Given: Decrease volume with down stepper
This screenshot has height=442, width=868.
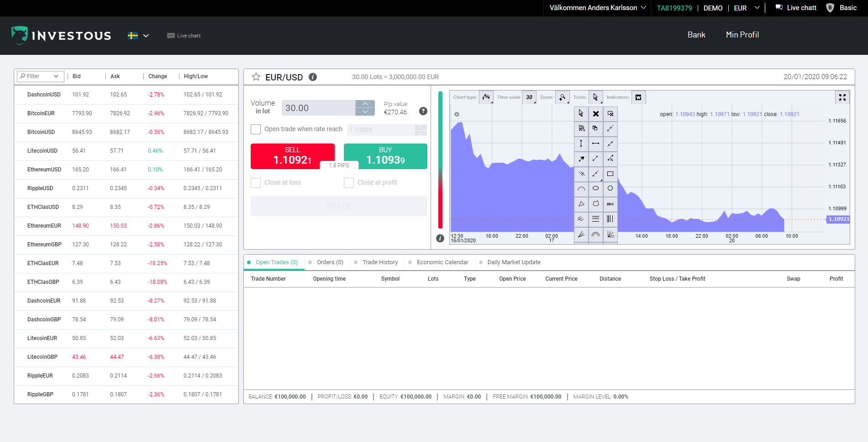Looking at the screenshot, I should (x=365, y=112).
